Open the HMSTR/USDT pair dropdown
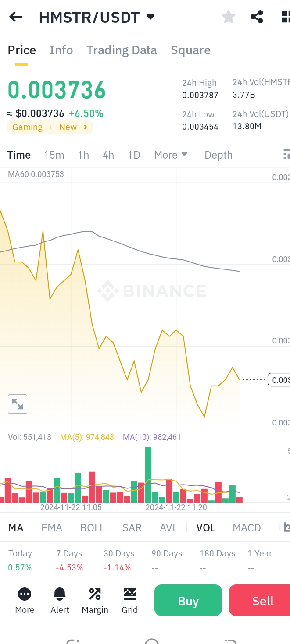Viewport: 290px width, 644px height. pyautogui.click(x=150, y=17)
